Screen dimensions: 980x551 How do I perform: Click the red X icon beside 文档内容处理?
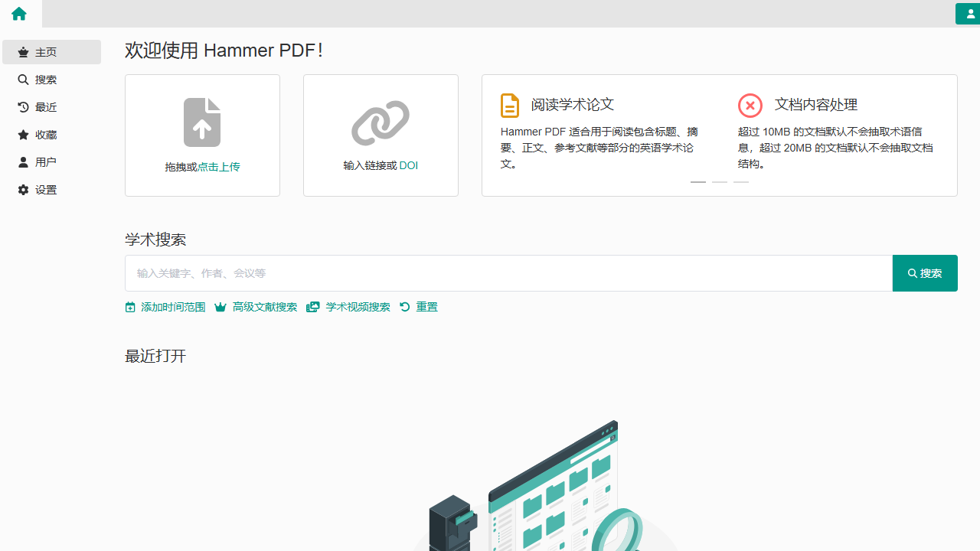[750, 105]
